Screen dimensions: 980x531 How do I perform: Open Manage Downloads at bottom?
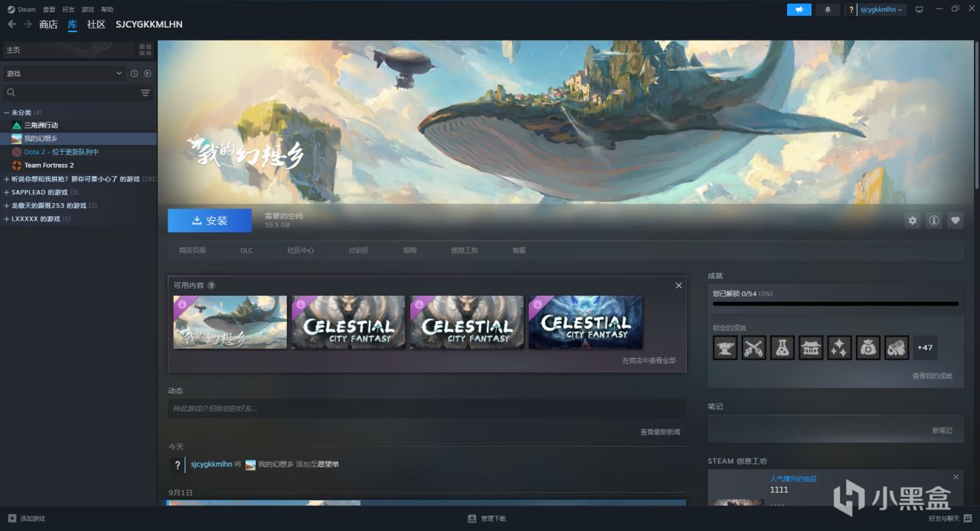click(487, 519)
